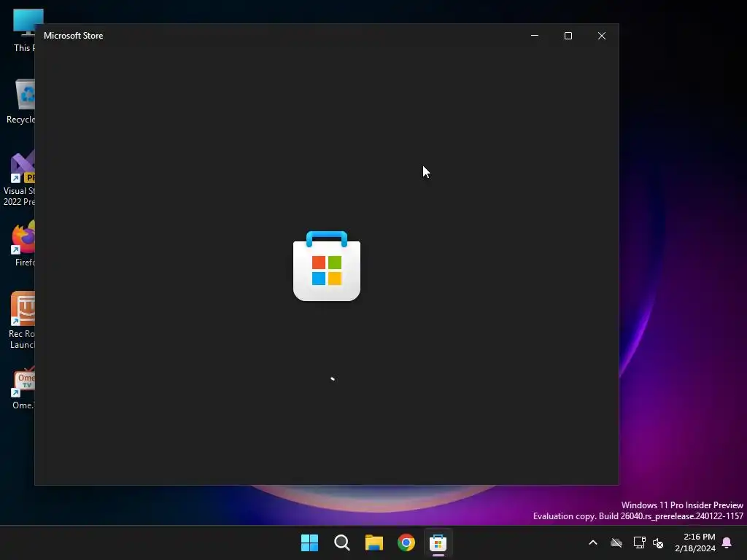Image resolution: width=747 pixels, height=560 pixels.
Task: Expand the hidden system tray icons chevron
Action: click(x=593, y=542)
